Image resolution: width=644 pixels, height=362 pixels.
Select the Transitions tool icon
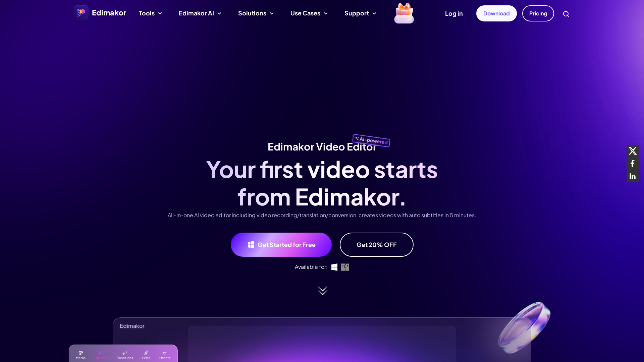(125, 353)
